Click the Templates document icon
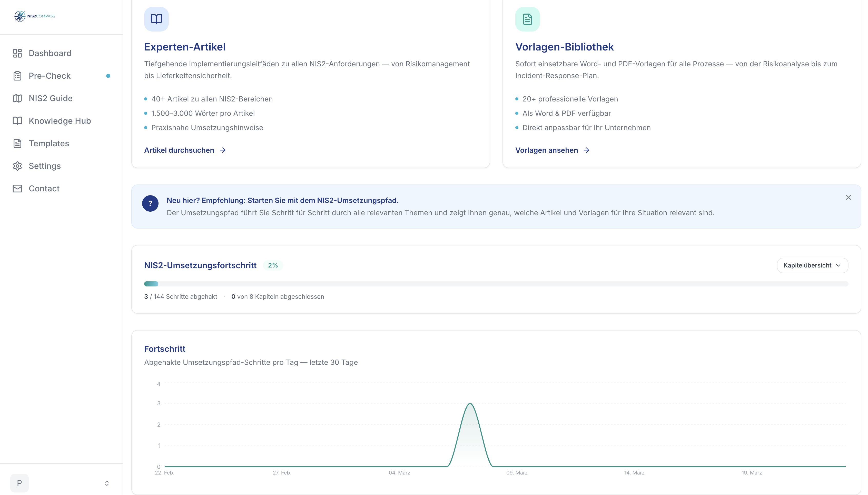 tap(17, 143)
